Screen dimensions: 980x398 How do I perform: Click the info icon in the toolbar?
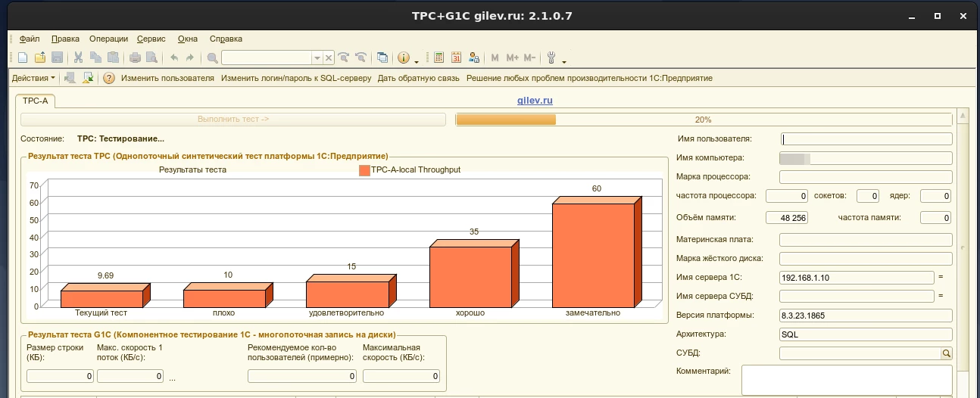[404, 58]
